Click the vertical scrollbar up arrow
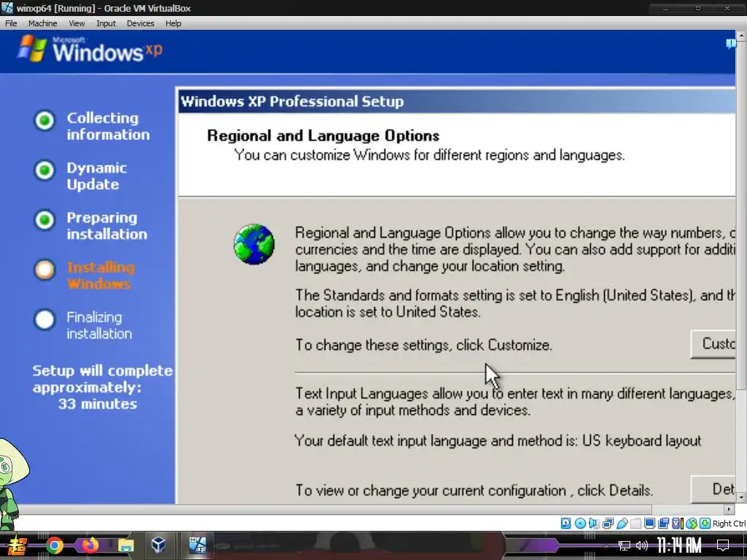Viewport: 747px width, 560px height. pyautogui.click(x=741, y=35)
